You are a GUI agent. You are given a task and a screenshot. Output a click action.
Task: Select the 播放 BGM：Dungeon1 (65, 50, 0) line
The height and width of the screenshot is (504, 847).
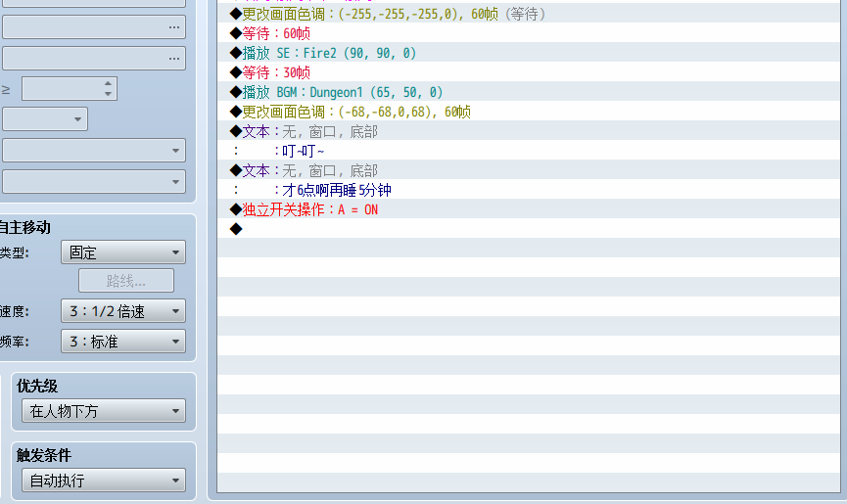529,92
